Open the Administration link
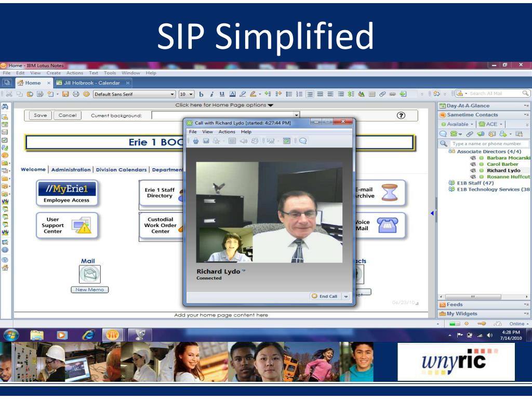Screen dimensions: 532x399 click(x=71, y=170)
